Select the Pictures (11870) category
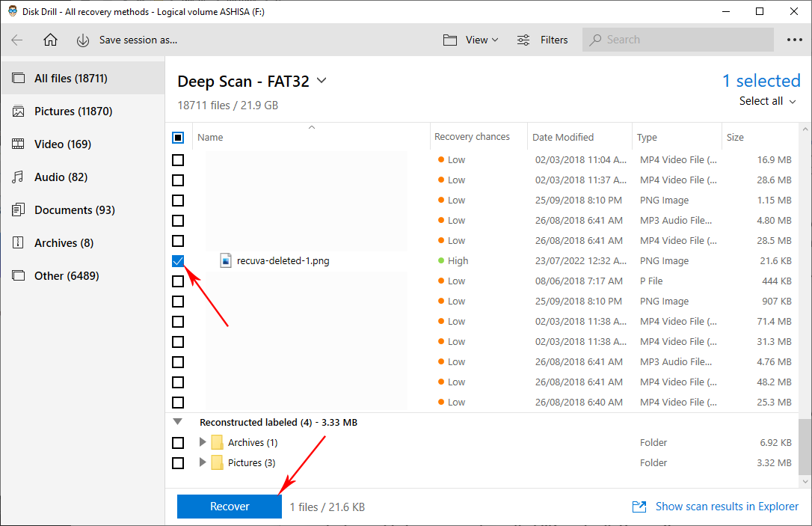 (x=83, y=111)
